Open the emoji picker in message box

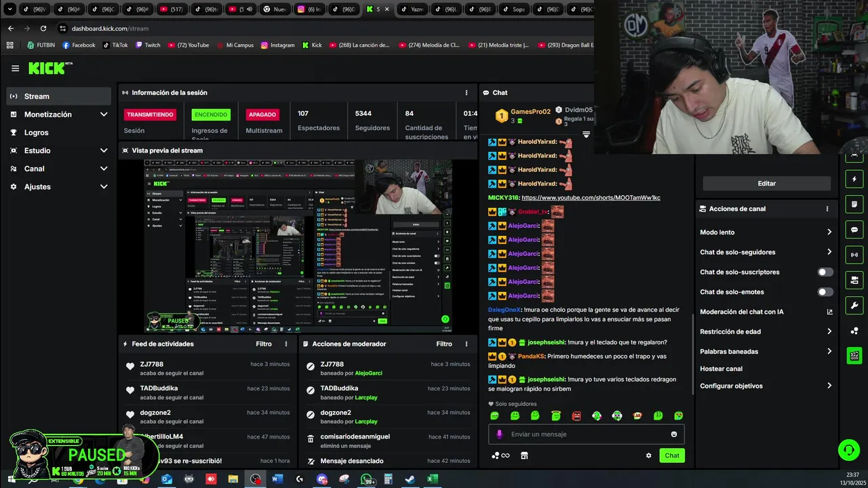click(673, 434)
